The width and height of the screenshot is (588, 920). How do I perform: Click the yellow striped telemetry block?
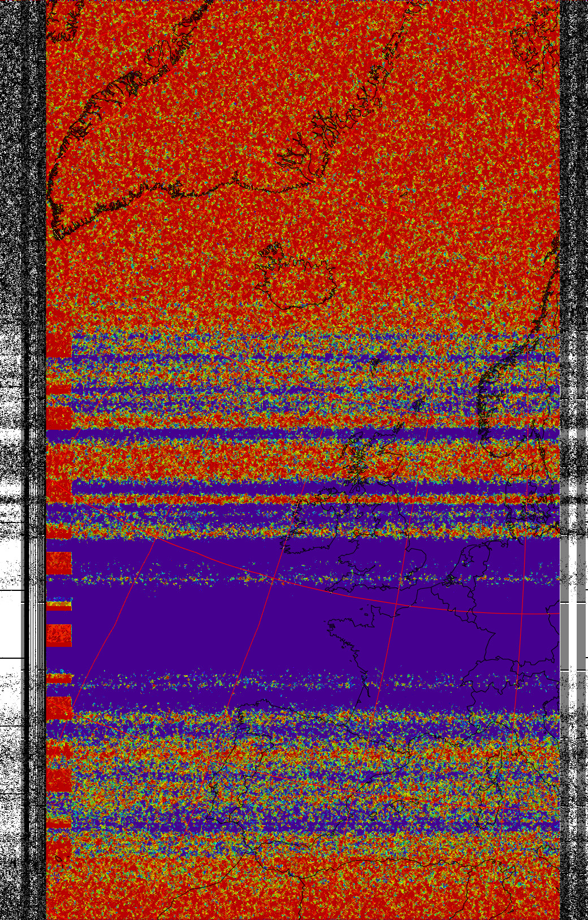click(x=59, y=604)
